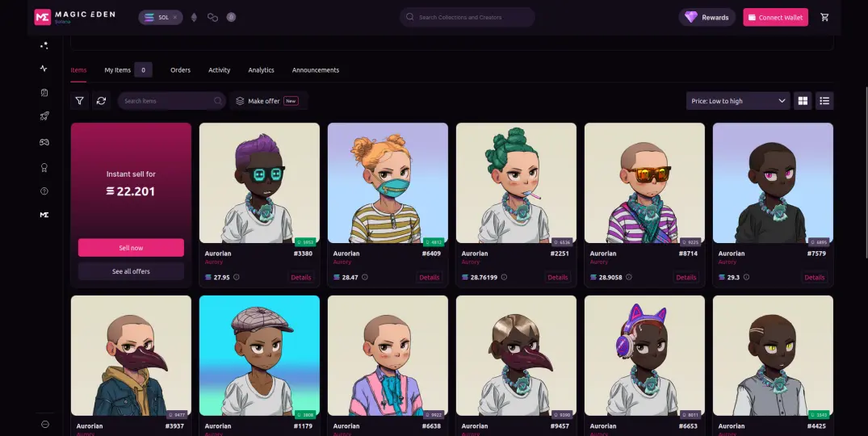The height and width of the screenshot is (436, 868).
Task: Switch to the Polygon chain icon
Action: tap(212, 17)
